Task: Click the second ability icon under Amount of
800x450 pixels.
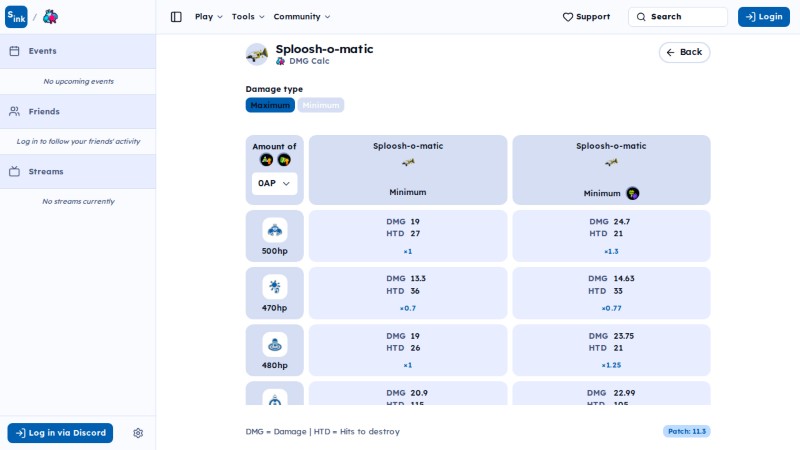Action: 284,160
